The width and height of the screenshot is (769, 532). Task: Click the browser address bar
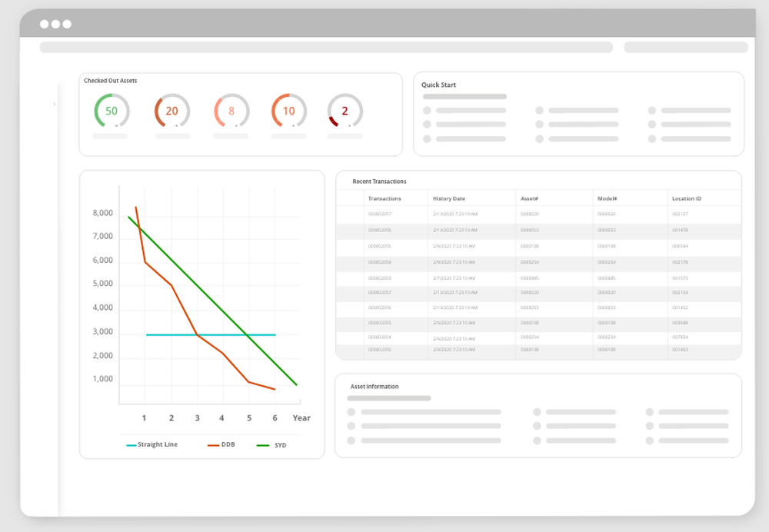(326, 47)
